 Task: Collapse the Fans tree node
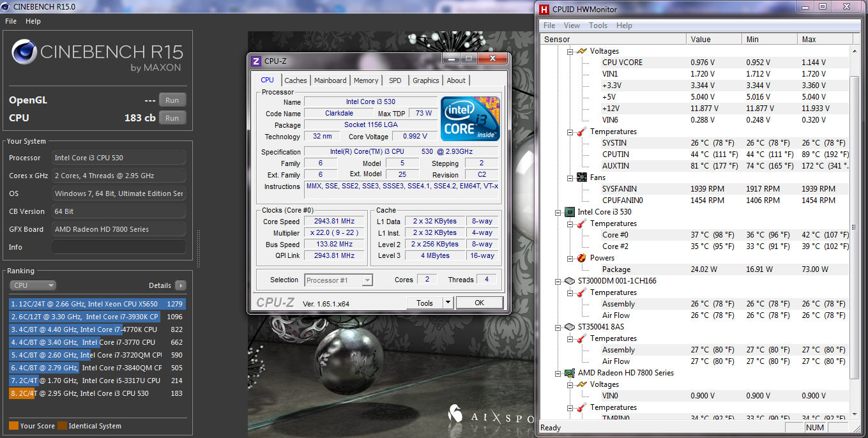click(x=570, y=177)
